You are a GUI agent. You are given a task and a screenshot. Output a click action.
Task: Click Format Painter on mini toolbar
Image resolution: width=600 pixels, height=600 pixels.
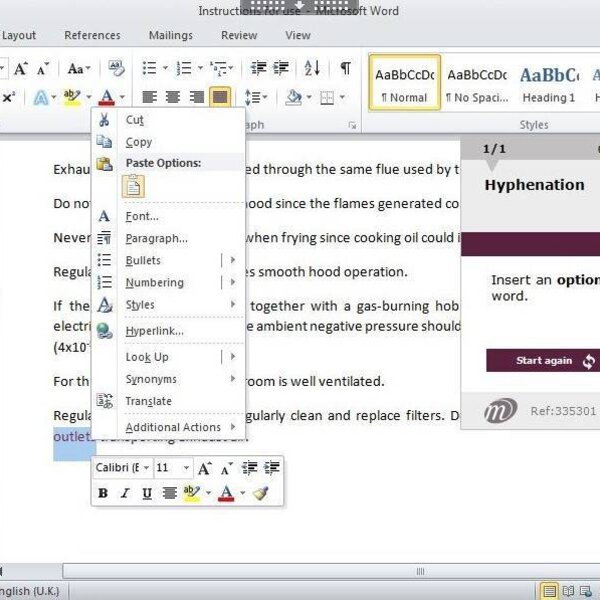click(261, 493)
